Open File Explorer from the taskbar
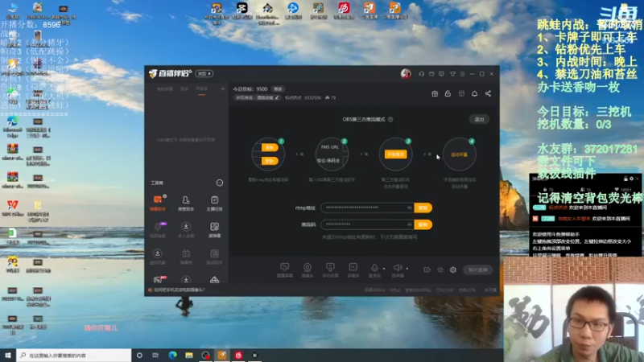The height and width of the screenshot is (362, 644). pos(189,355)
